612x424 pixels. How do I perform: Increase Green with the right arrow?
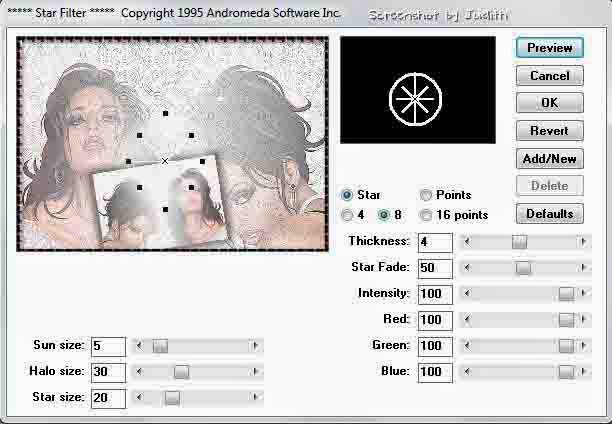pyautogui.click(x=584, y=346)
